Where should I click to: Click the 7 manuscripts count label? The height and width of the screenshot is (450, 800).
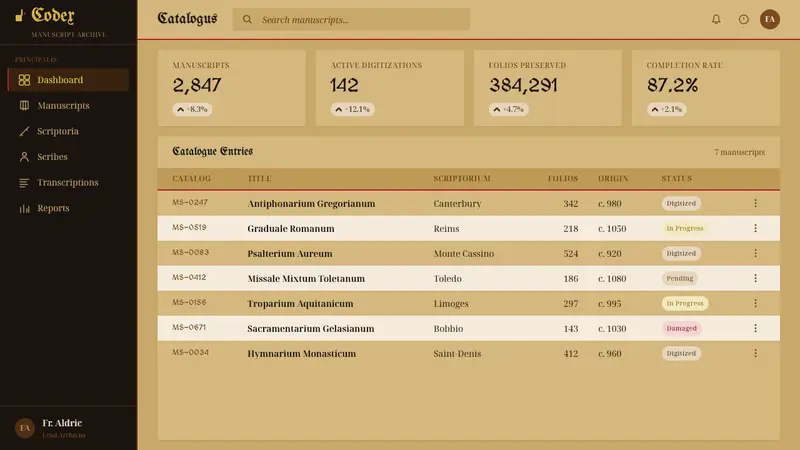739,152
